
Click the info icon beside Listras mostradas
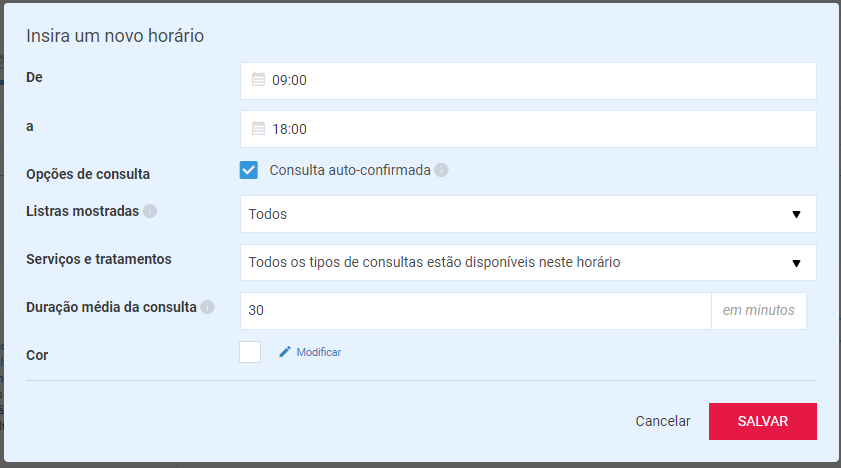(150, 211)
